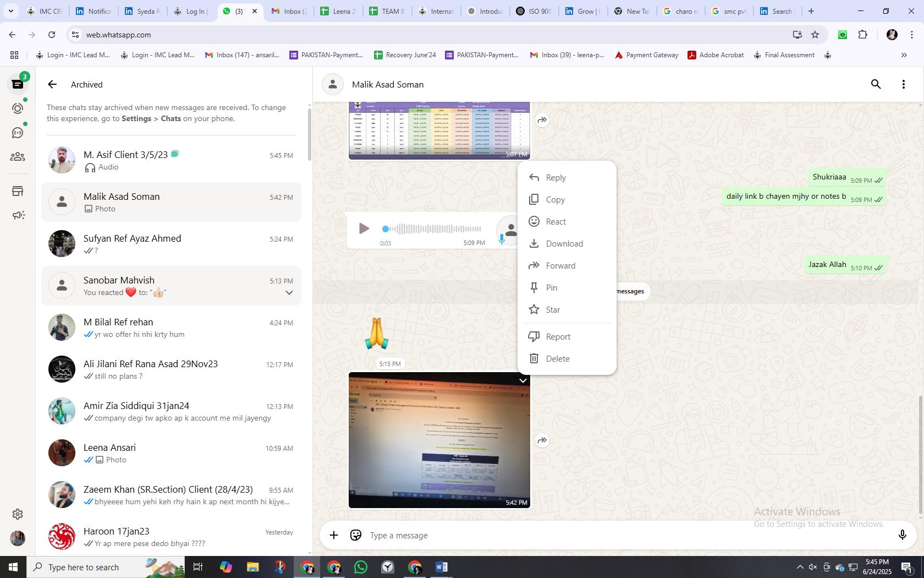Open Word from the taskbar
This screenshot has height=578, width=924.
click(x=441, y=567)
